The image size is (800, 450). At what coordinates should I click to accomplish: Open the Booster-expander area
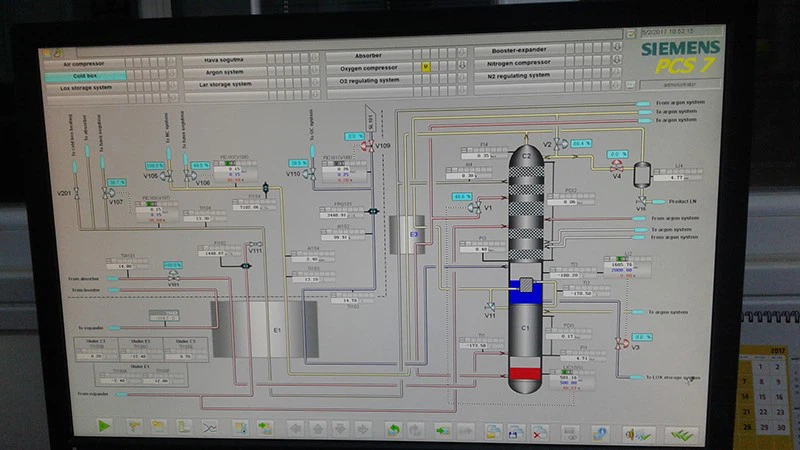(x=519, y=50)
